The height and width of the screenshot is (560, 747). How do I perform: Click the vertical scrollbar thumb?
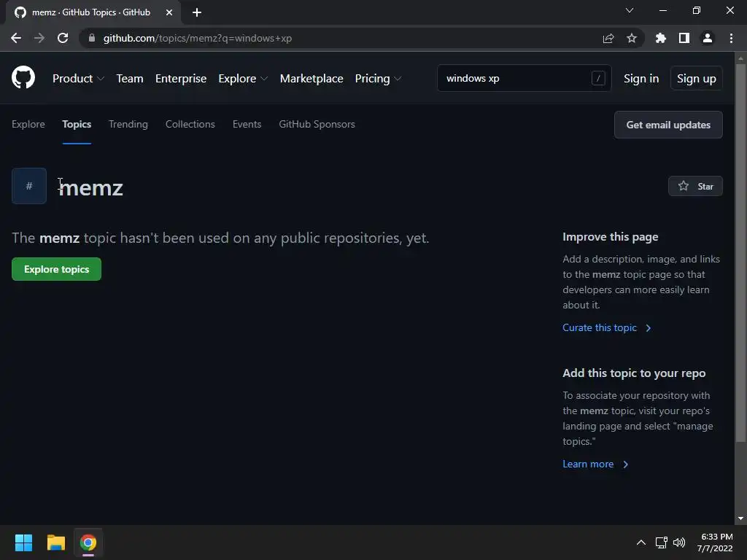(740, 252)
